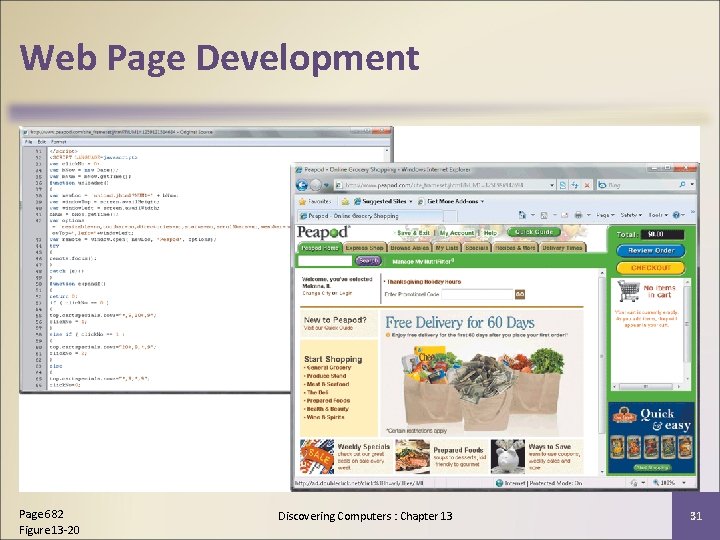
Task: Open the Tools menu in command bar
Action: (x=658, y=215)
